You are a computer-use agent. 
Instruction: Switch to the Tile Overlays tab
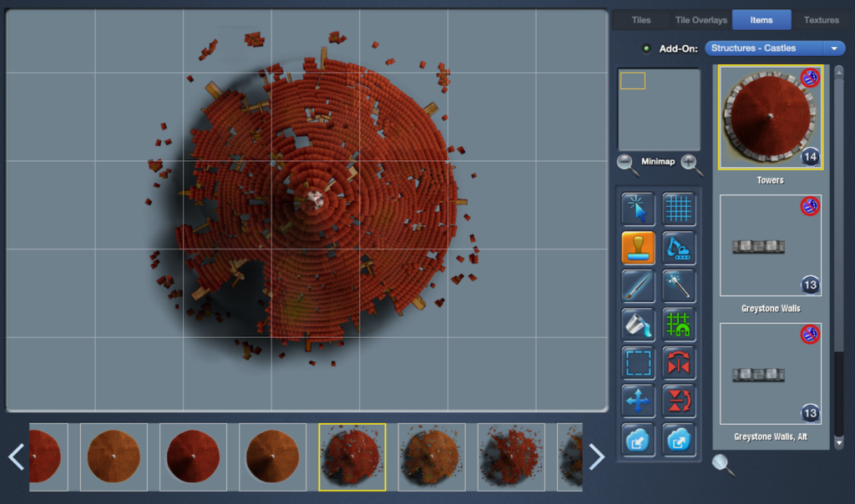[701, 20]
